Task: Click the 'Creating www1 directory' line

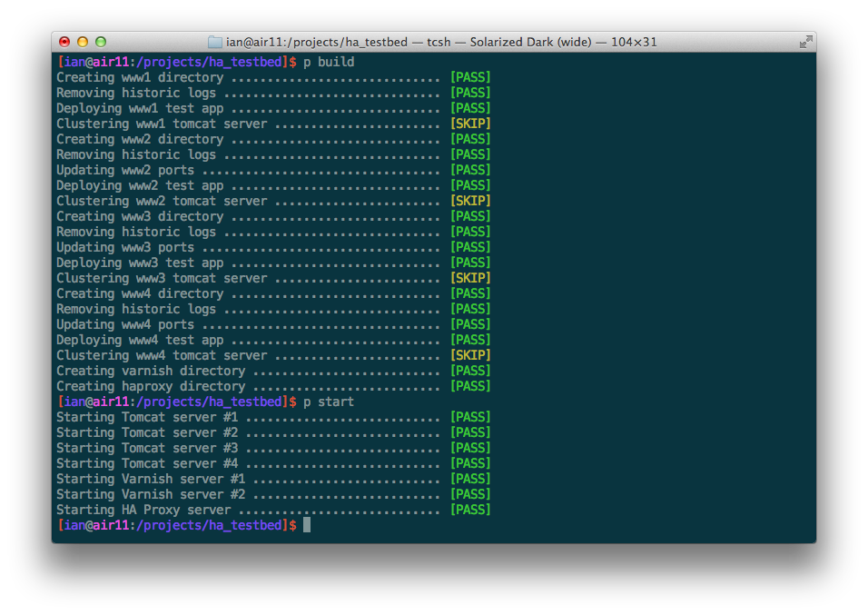Action: [140, 77]
